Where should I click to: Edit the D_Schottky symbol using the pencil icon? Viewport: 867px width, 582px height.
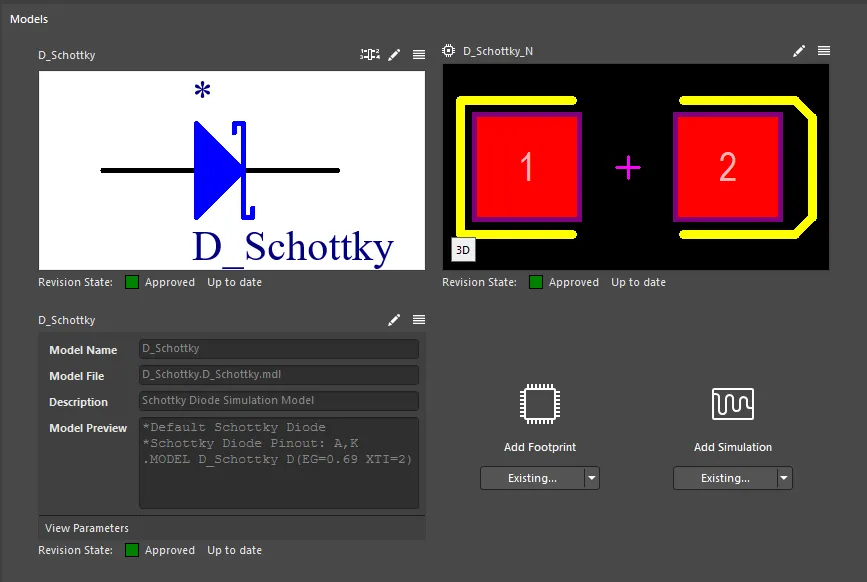pos(394,55)
